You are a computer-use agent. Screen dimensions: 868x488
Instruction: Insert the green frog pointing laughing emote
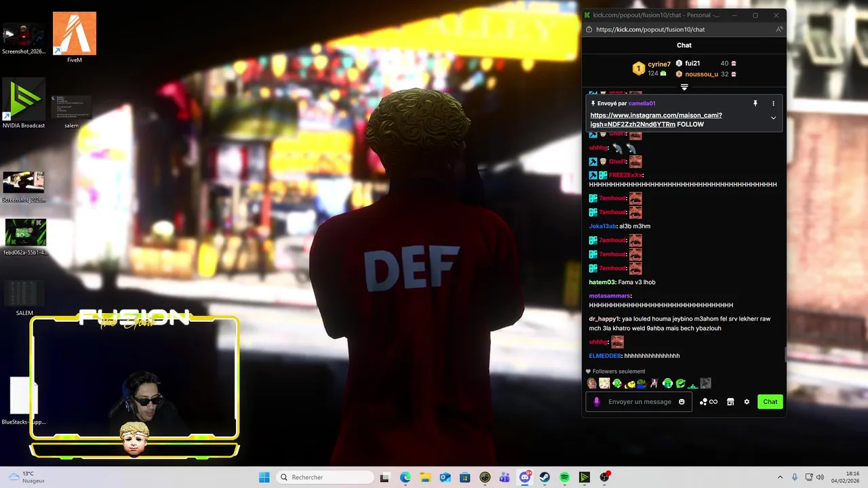pyautogui.click(x=680, y=384)
